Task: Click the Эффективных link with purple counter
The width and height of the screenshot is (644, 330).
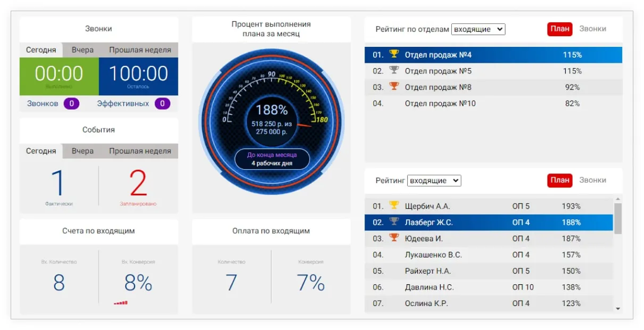Action: pyautogui.click(x=123, y=104)
